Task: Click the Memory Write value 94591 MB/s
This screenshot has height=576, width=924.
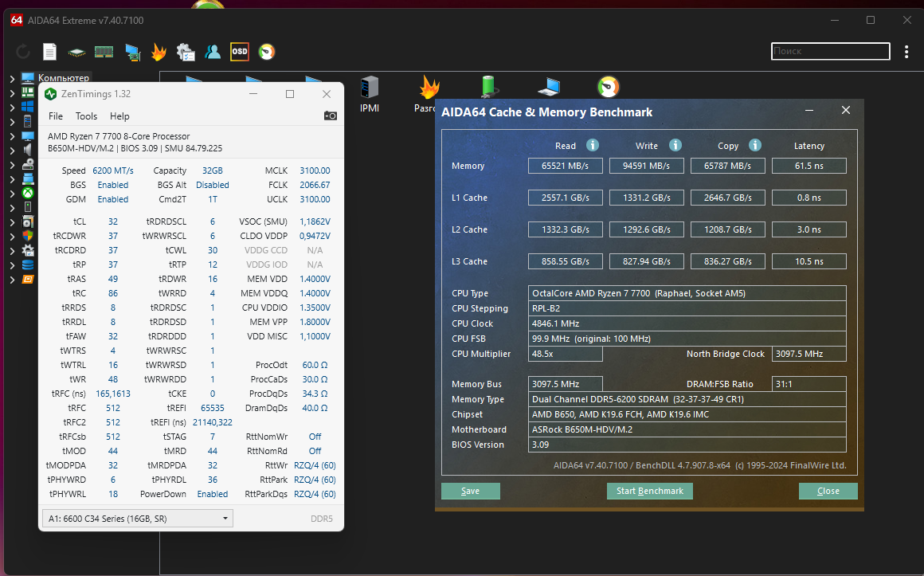Action: (647, 166)
